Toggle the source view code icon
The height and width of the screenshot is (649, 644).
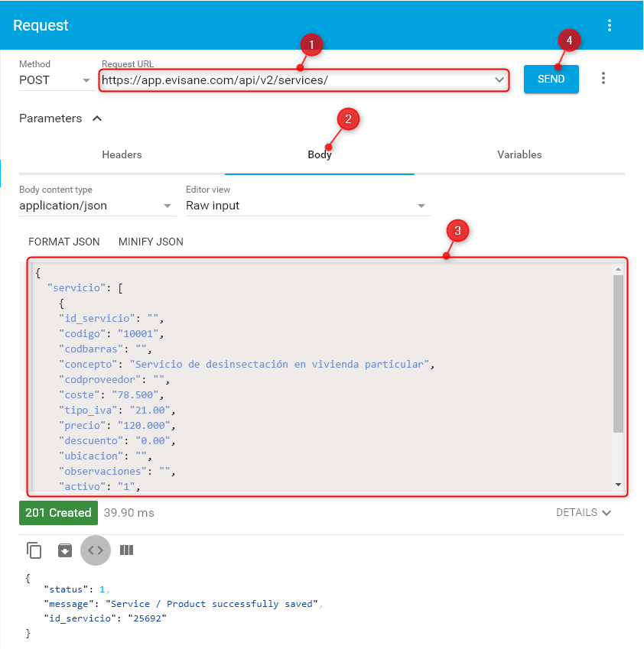coord(96,550)
